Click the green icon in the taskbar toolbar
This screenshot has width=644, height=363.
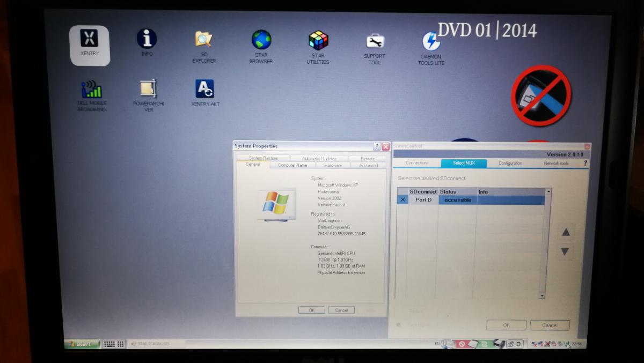tap(483, 344)
